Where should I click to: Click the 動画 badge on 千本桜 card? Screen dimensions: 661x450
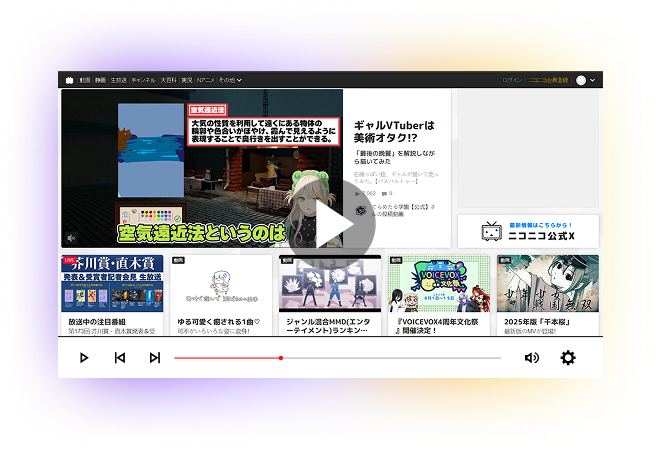click(x=505, y=260)
